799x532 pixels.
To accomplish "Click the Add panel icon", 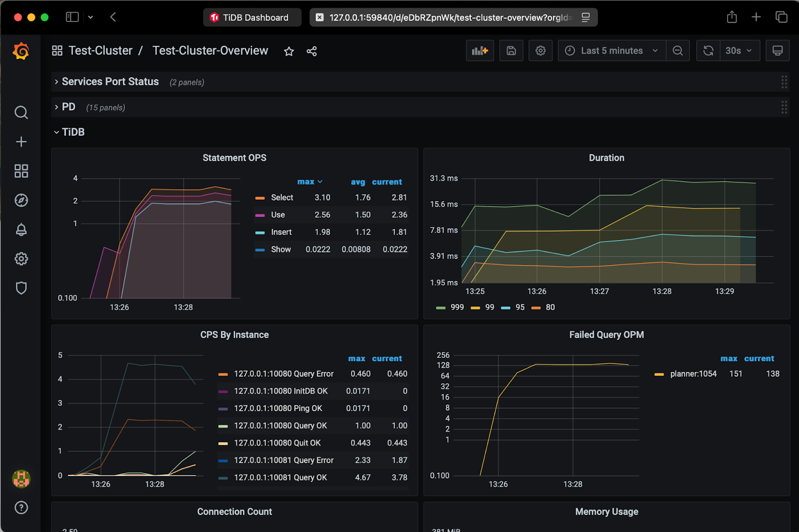I will point(480,50).
